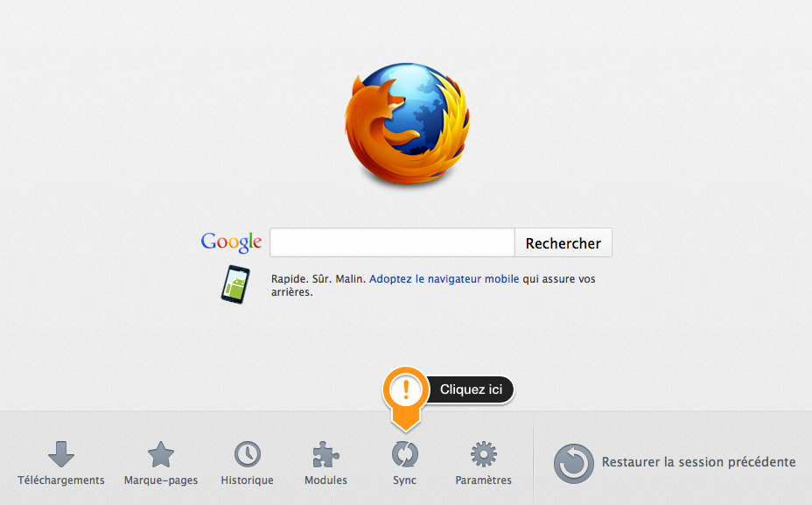The image size is (812, 505).
Task: Click the Firefox logo
Action: click(407, 124)
